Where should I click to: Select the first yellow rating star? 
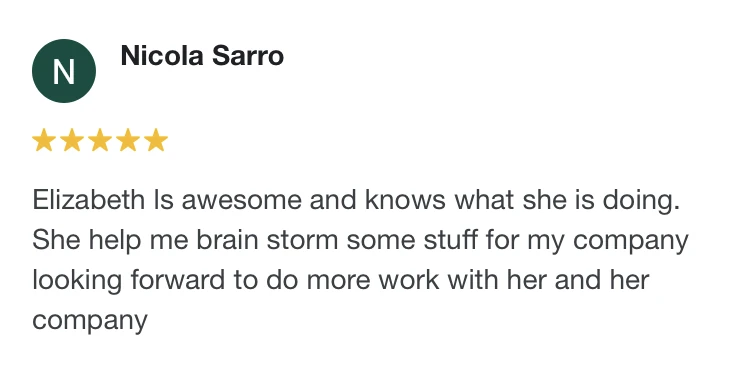click(44, 140)
